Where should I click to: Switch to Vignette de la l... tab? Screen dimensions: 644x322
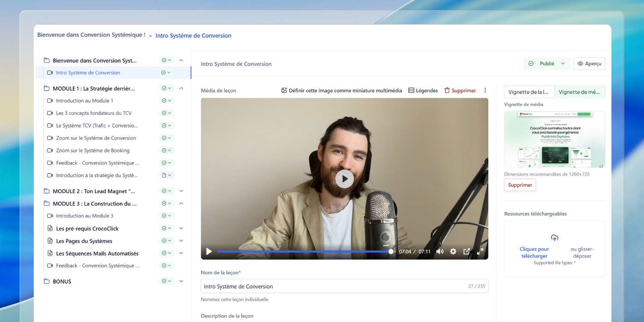[x=529, y=92]
